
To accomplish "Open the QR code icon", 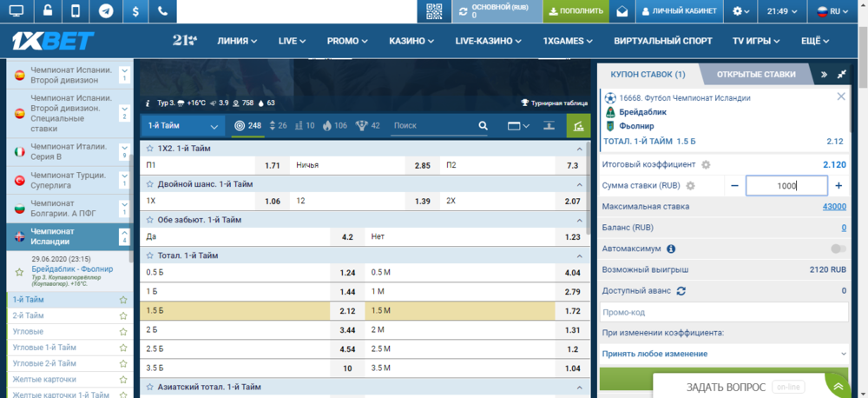I will pyautogui.click(x=435, y=11).
